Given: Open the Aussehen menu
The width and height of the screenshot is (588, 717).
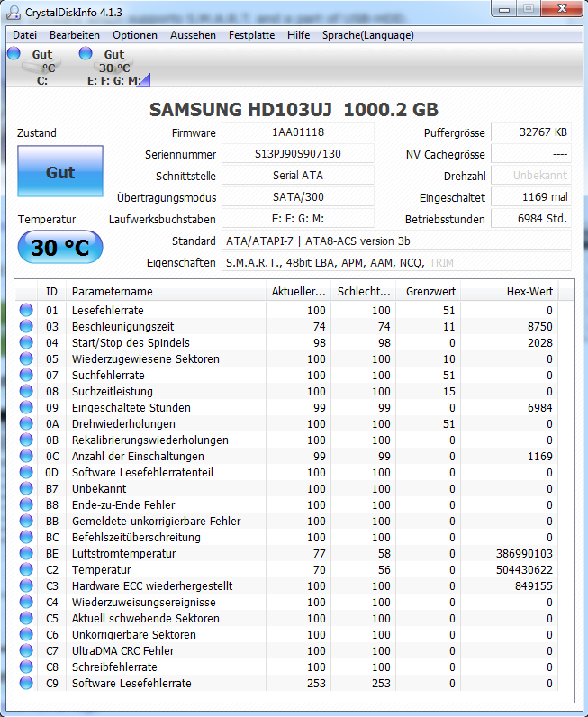Looking at the screenshot, I should 193,35.
